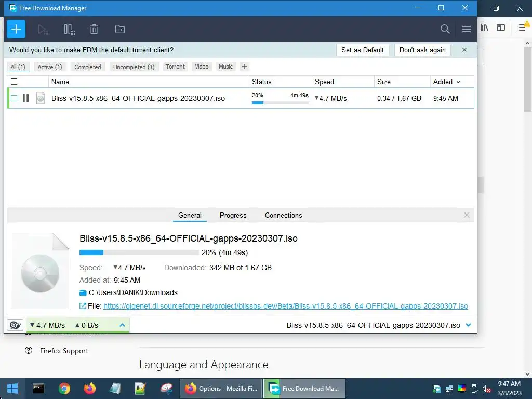This screenshot has width=532, height=399.
Task: Sort by Added column dropdown arrow
Action: click(458, 82)
